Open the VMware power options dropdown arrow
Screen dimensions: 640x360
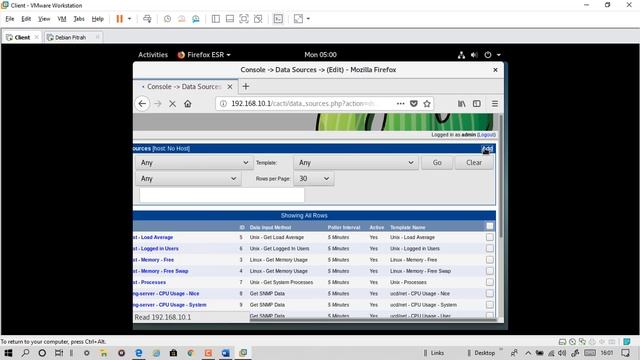129,19
